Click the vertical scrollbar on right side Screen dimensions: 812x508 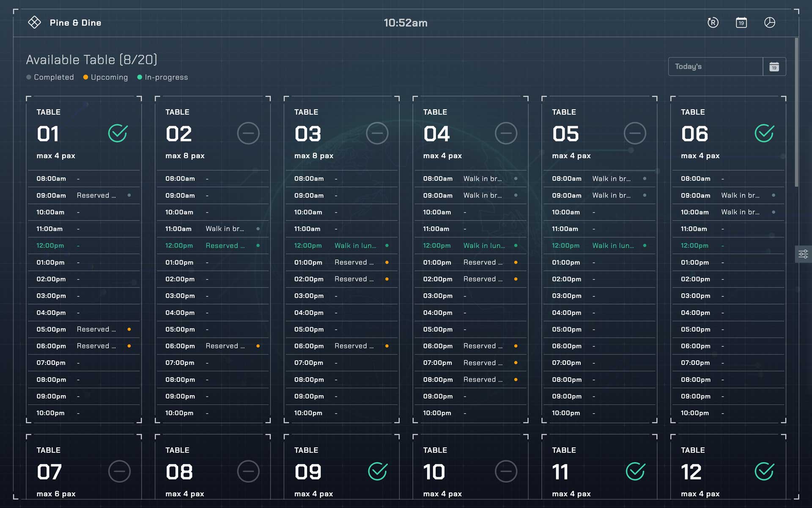click(x=796, y=112)
